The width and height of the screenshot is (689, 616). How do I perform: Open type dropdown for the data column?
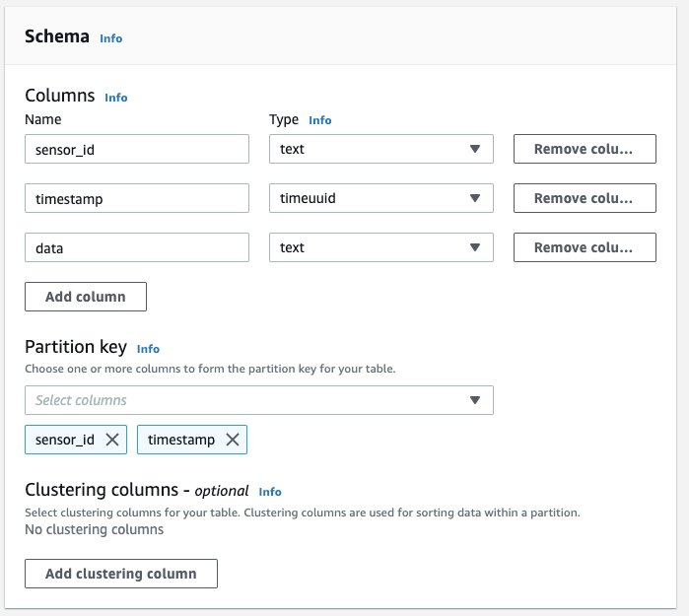[x=381, y=247]
